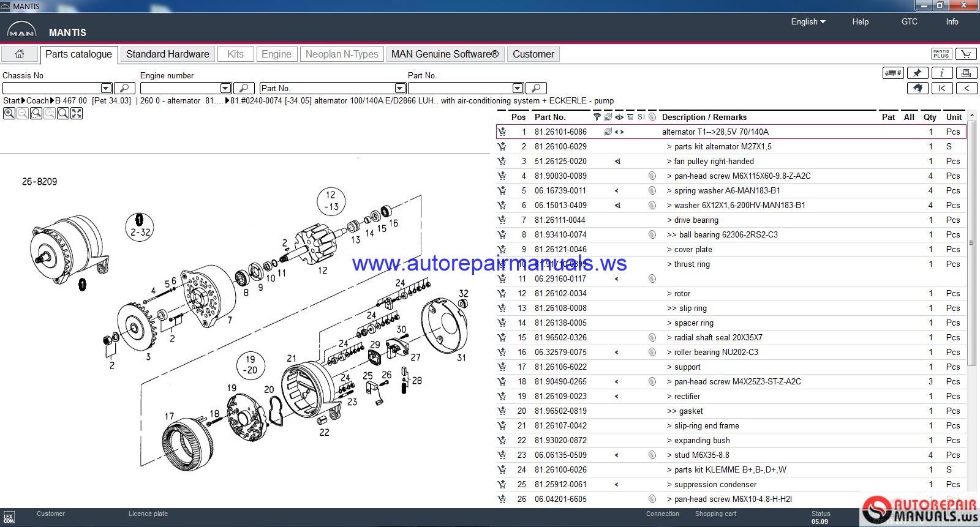980x527 pixels.
Task: Click the circled 2-32 callout in diagram
Action: pyautogui.click(x=140, y=226)
